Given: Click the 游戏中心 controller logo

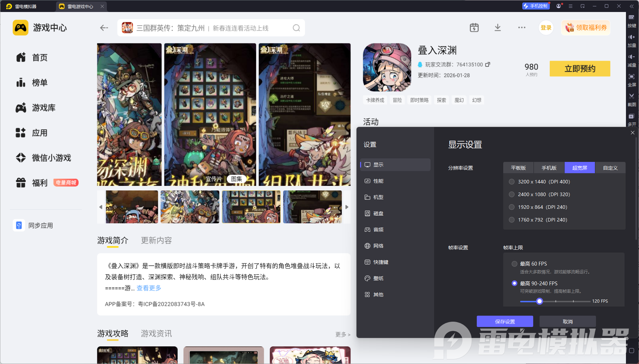Looking at the screenshot, I should [x=20, y=28].
